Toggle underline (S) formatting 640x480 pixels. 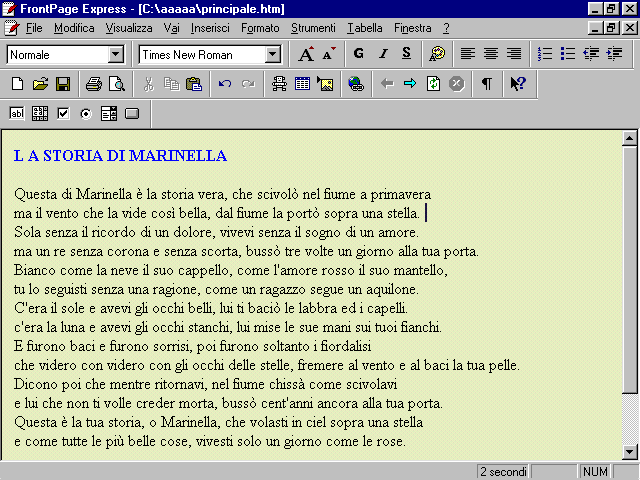pos(406,54)
